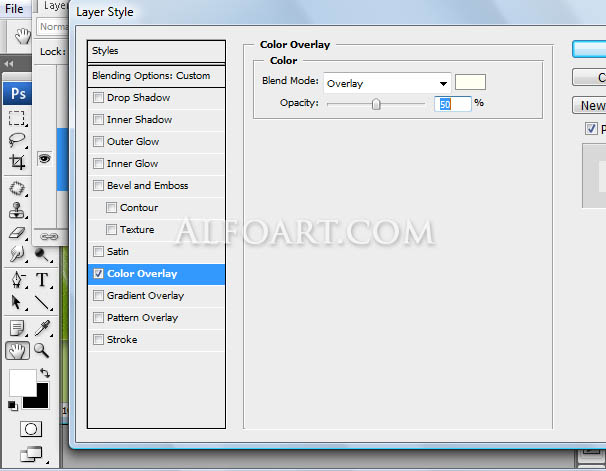Select the Hand tool in toolbox
The height and width of the screenshot is (471, 606).
(17, 351)
